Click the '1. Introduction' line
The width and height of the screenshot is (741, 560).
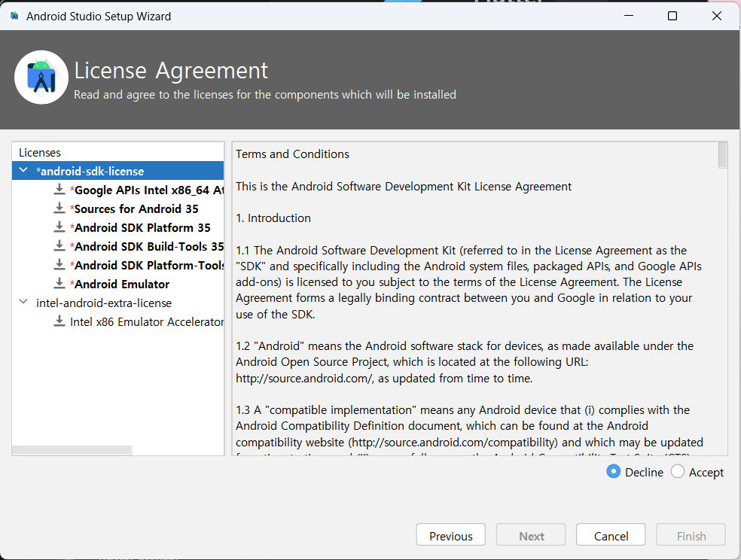[273, 218]
